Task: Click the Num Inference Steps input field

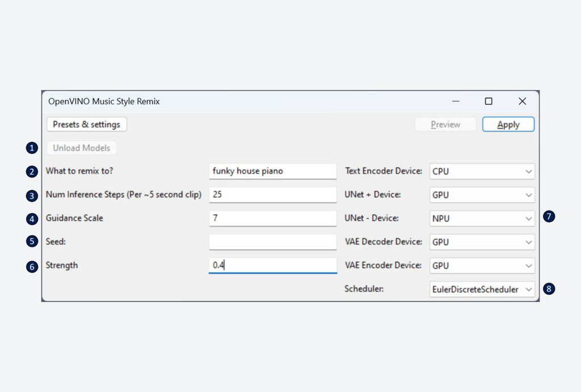Action: coord(273,195)
